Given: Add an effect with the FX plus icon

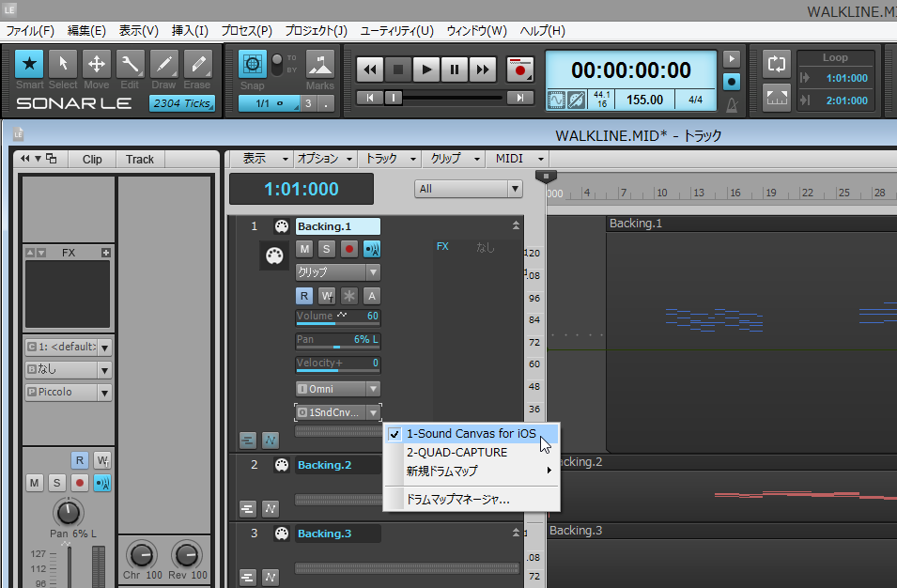Looking at the screenshot, I should (106, 253).
